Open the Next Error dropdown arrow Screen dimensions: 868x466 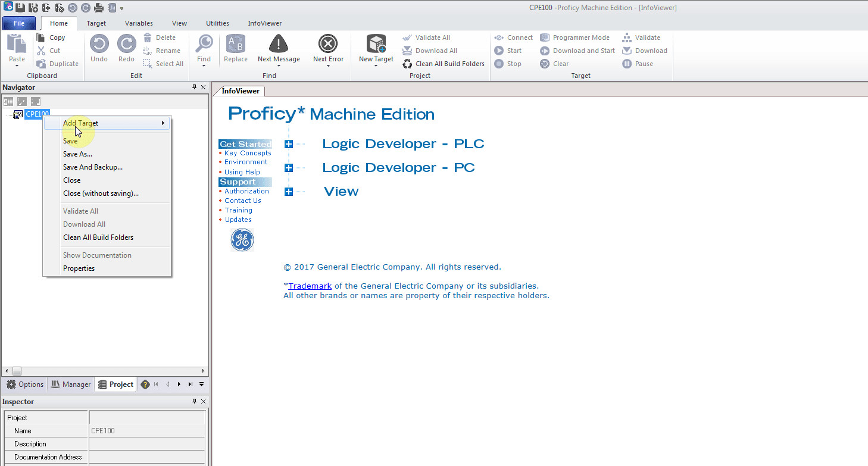pyautogui.click(x=328, y=66)
